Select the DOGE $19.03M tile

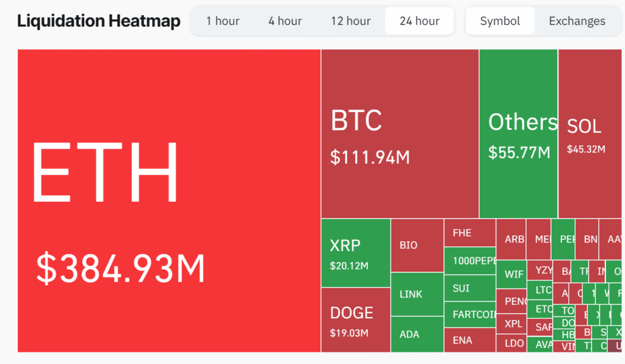355,319
